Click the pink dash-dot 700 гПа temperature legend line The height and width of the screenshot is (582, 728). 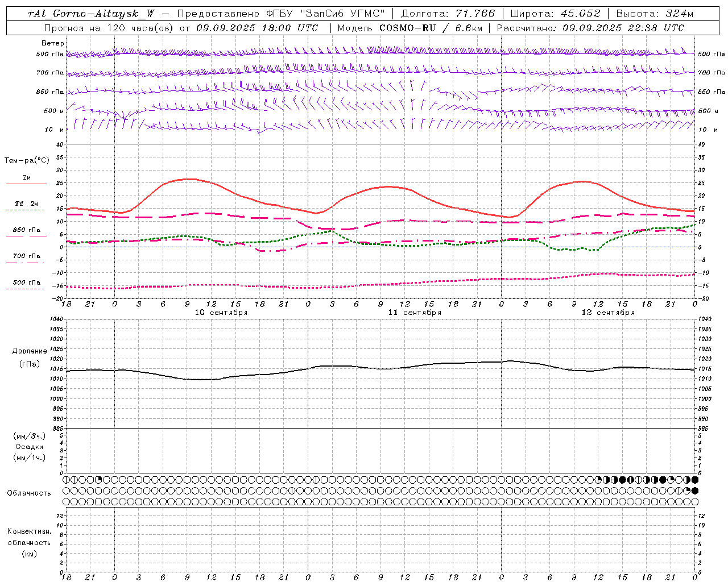click(x=25, y=263)
